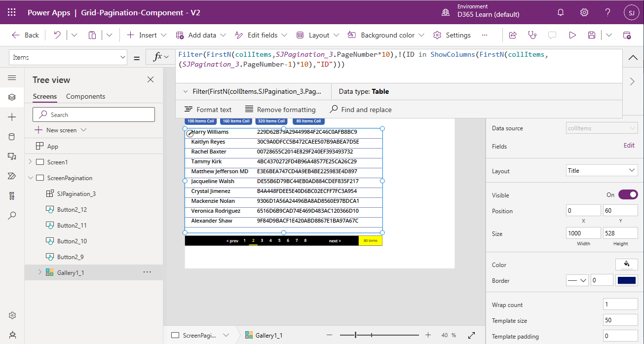This screenshot has width=644, height=344.
Task: Open the Insert plus pane icon
Action: [x=12, y=117]
